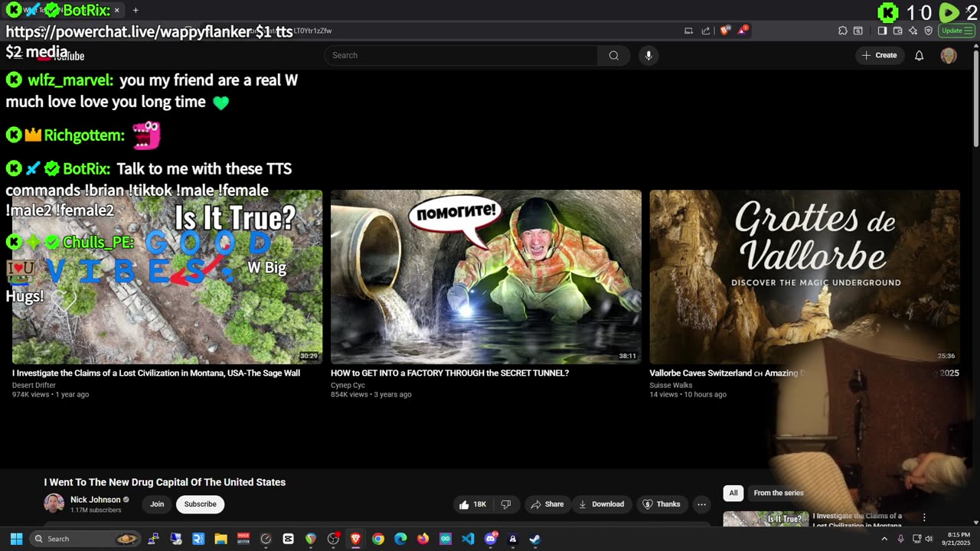Click the Brave VPN shield icon
The image size is (980, 551).
point(928,31)
